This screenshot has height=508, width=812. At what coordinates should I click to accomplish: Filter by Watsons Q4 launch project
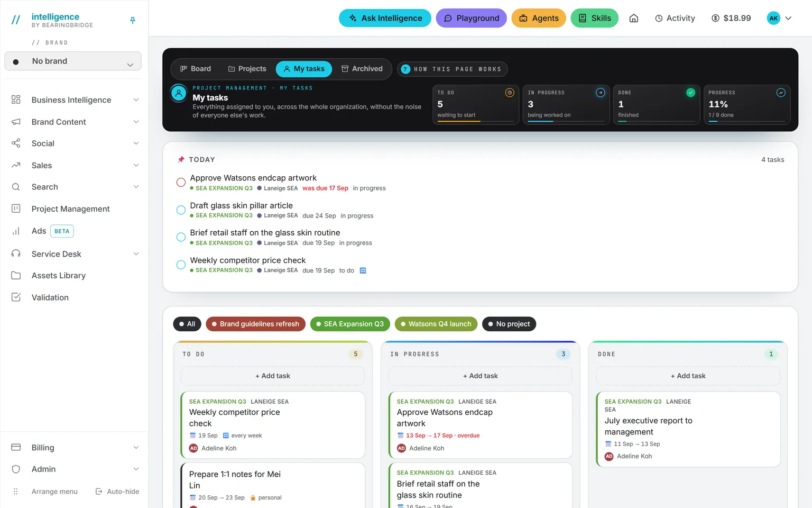(436, 324)
